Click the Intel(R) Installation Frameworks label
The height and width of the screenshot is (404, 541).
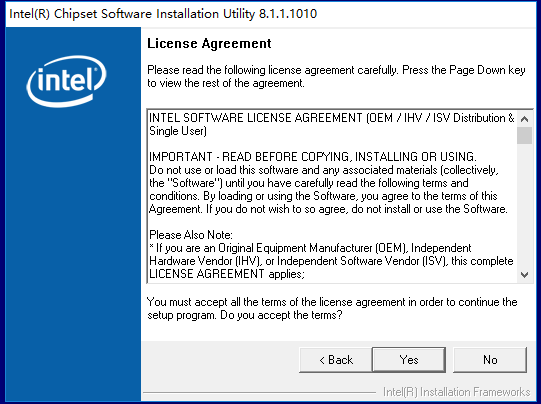point(456,392)
